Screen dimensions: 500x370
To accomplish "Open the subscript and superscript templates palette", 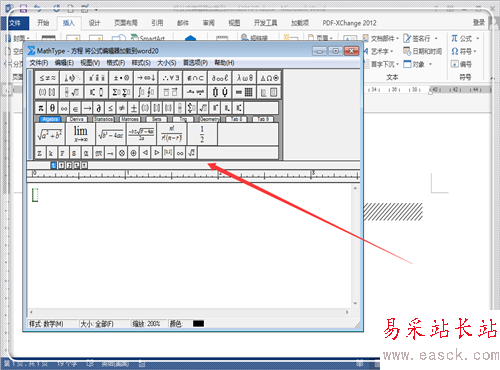I will 96,92.
